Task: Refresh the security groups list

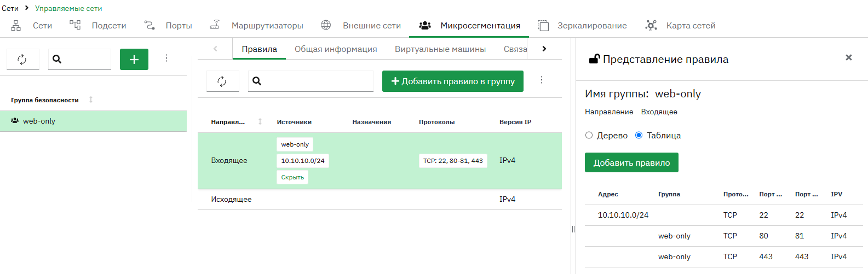Action: click(22, 59)
